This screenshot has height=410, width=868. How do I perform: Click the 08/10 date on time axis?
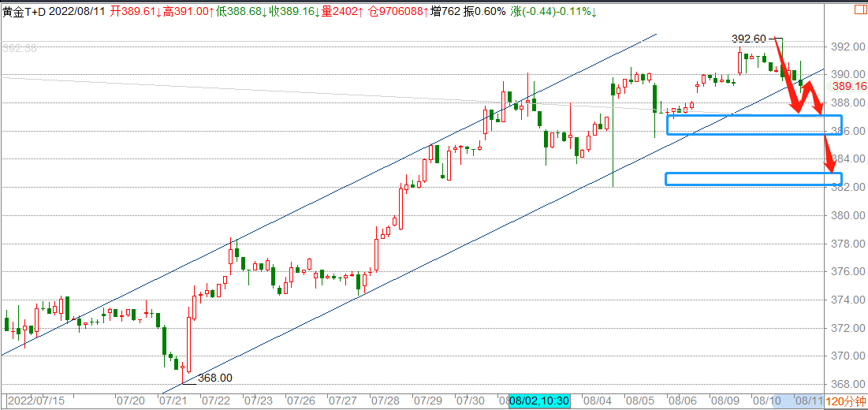(x=766, y=400)
